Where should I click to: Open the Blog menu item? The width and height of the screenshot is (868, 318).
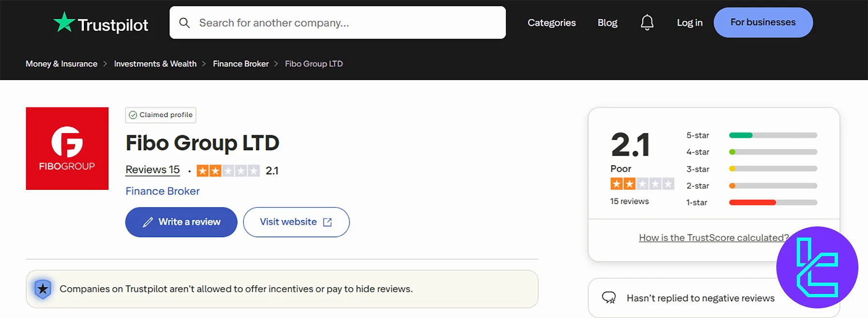[x=607, y=22]
